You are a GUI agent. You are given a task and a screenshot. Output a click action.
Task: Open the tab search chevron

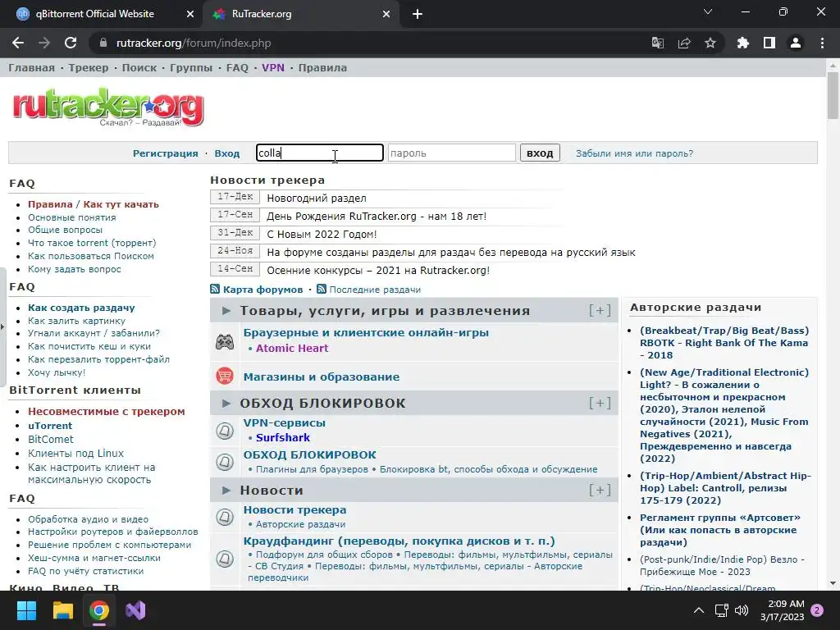click(708, 11)
